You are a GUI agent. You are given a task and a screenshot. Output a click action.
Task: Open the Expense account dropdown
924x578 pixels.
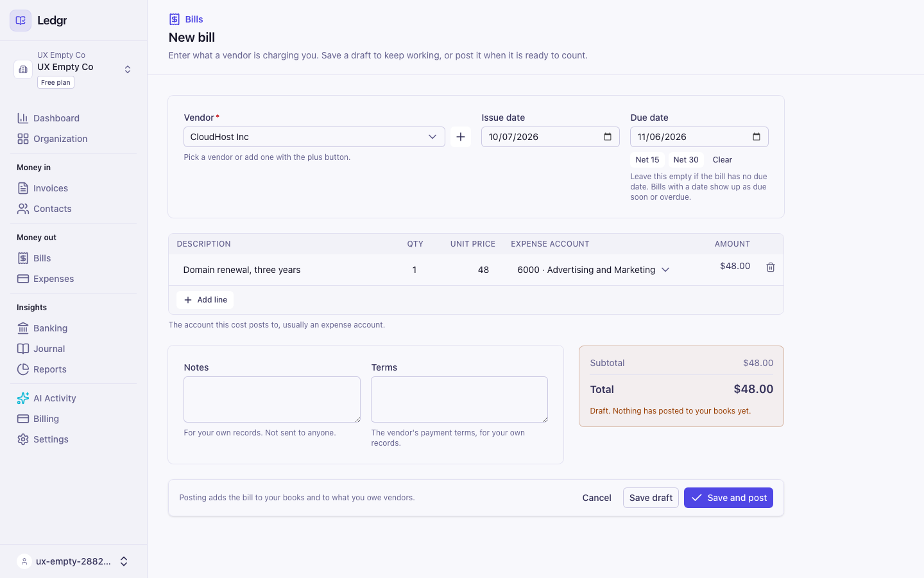pos(594,270)
